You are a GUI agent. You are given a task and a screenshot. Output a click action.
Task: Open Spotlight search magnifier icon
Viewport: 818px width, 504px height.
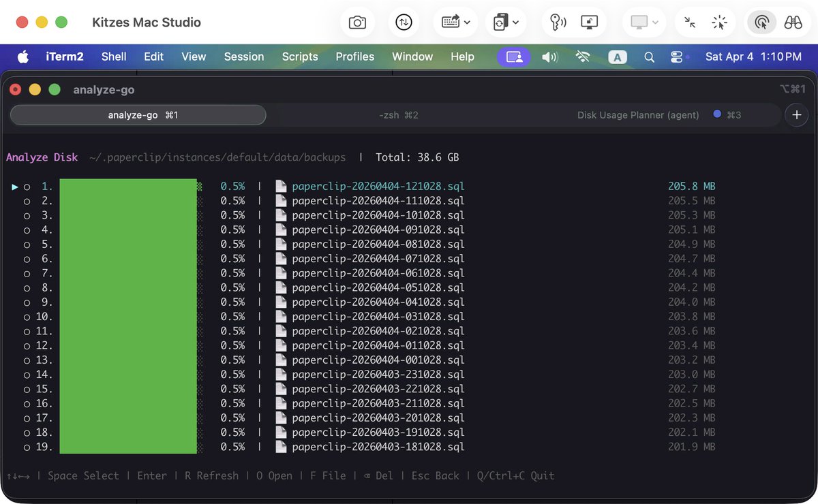pos(650,57)
